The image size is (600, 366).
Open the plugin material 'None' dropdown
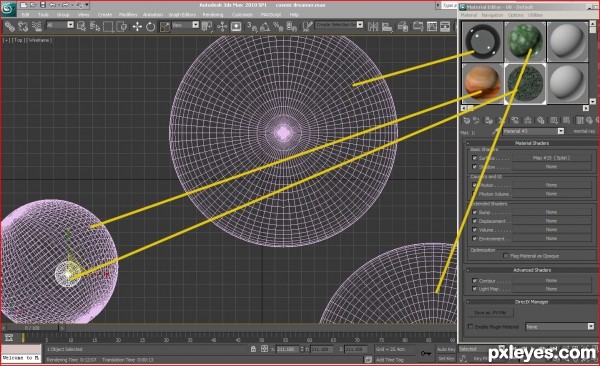[x=590, y=327]
